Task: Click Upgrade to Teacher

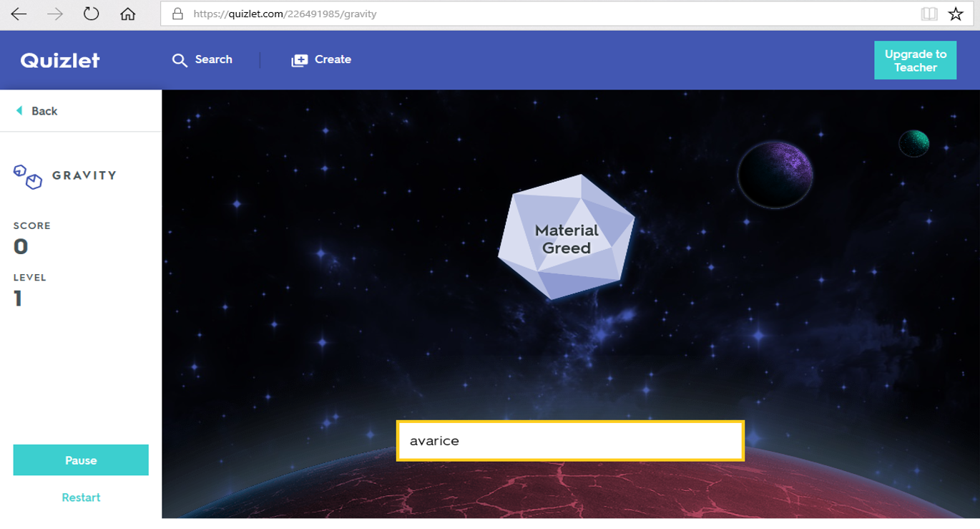Action: pyautogui.click(x=916, y=60)
